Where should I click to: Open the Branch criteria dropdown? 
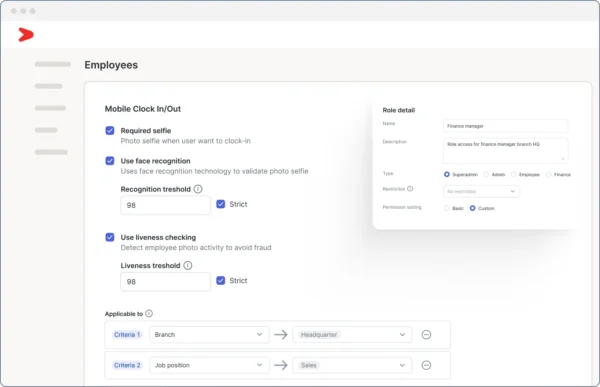coord(209,335)
